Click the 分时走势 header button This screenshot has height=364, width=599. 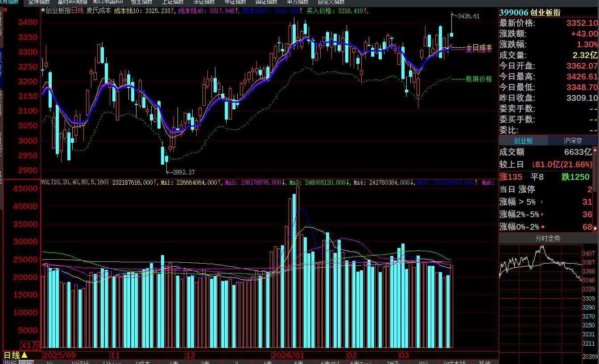[x=548, y=239]
